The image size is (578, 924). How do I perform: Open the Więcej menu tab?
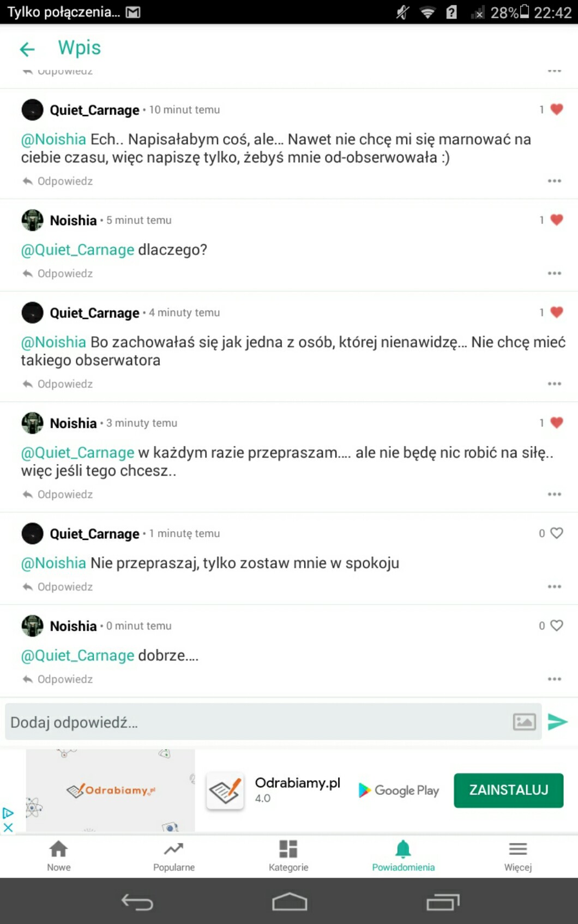coord(517,855)
